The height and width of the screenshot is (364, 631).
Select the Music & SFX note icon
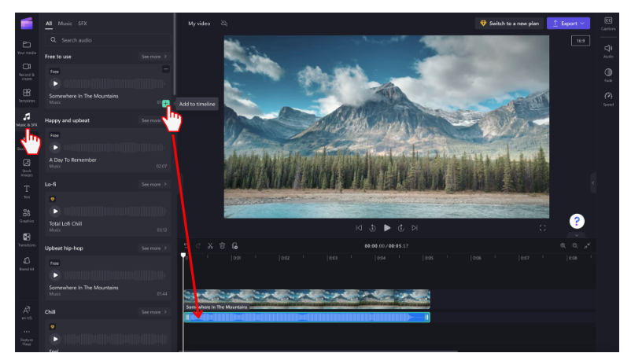click(x=27, y=116)
